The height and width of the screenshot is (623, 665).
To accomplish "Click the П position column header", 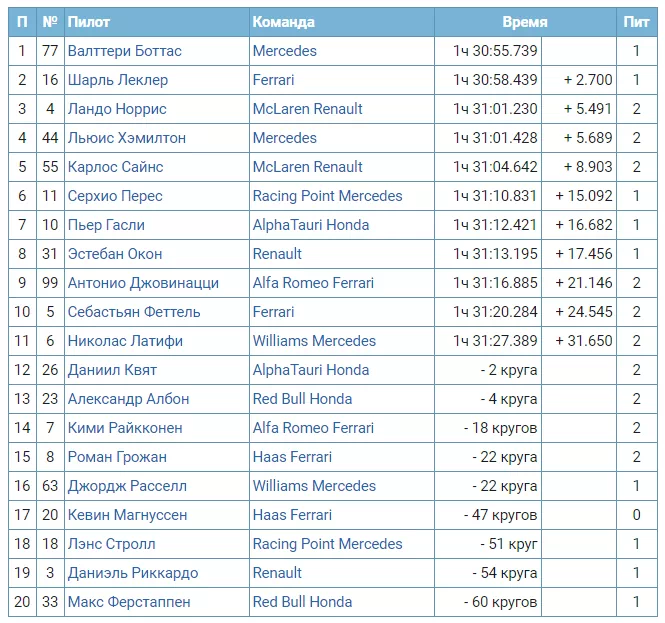I will [22, 22].
